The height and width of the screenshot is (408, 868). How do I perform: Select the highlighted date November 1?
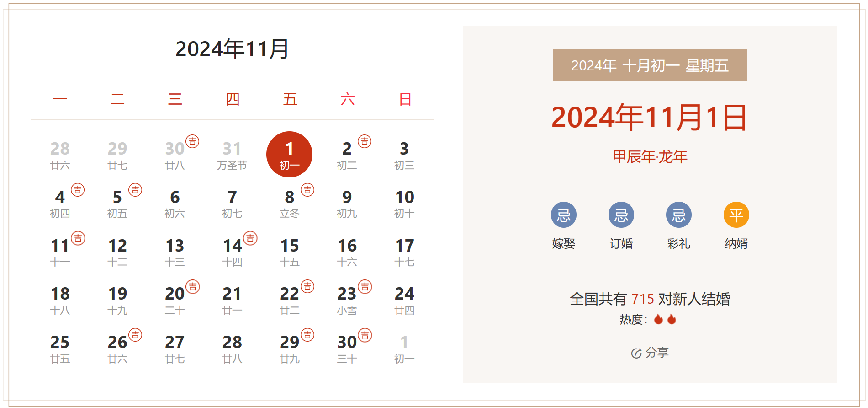pos(289,155)
